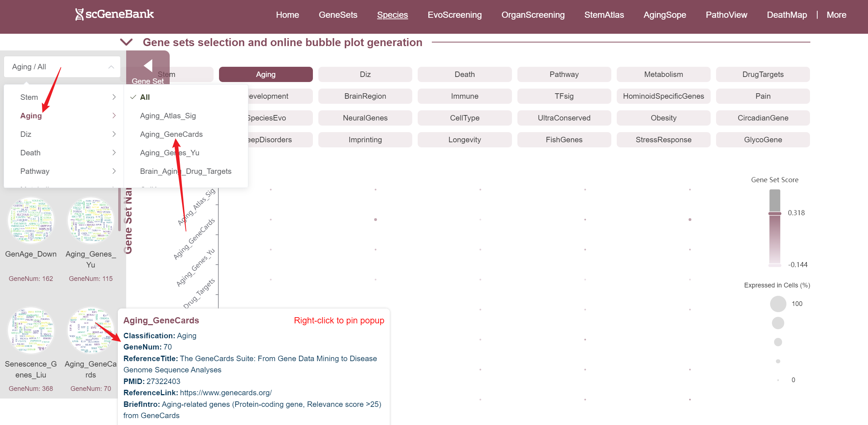868x425 pixels.
Task: Expand the Stem submenu arrow
Action: pyautogui.click(x=114, y=97)
